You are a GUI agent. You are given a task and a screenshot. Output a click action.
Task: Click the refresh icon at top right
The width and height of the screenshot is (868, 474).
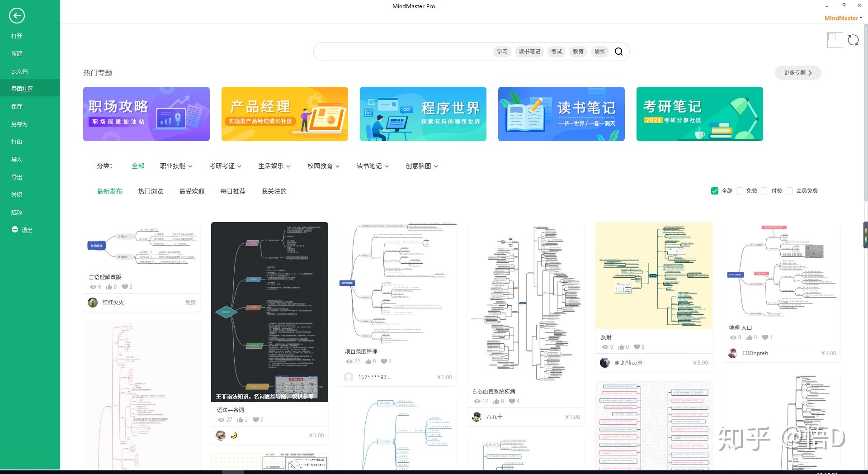(x=853, y=40)
